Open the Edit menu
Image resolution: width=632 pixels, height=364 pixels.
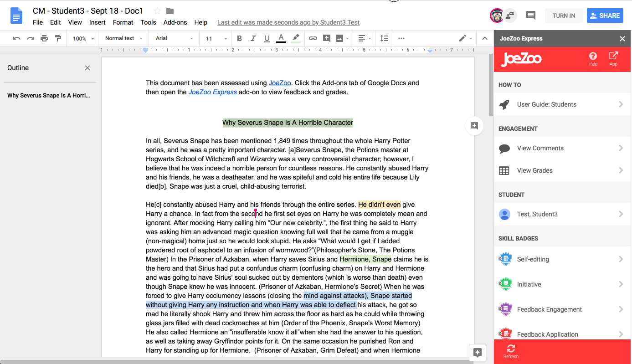coord(56,22)
